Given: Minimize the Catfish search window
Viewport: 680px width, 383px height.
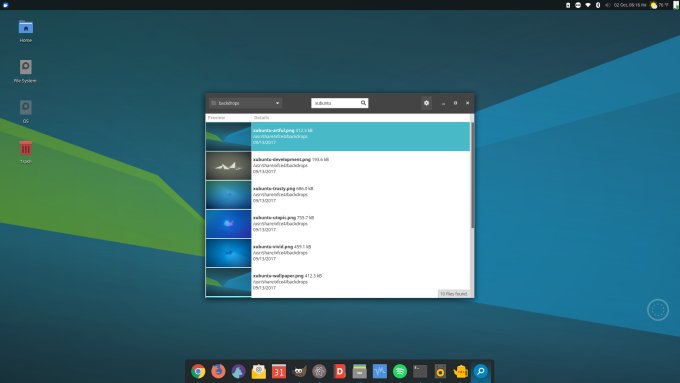Looking at the screenshot, I should click(443, 103).
